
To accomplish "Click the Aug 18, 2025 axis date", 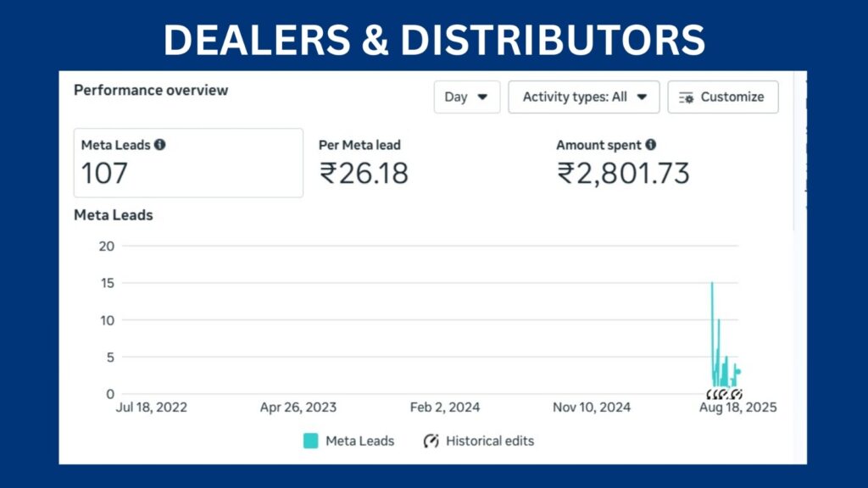I will (x=737, y=408).
